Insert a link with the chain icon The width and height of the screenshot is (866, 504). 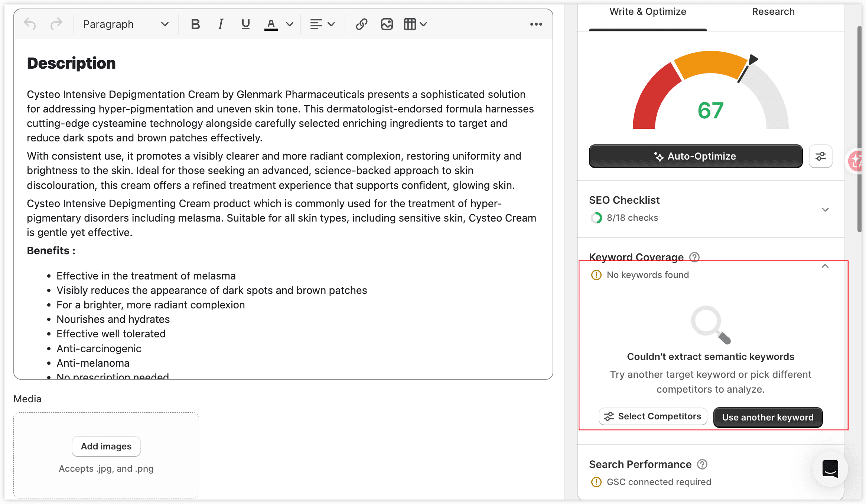[361, 24]
